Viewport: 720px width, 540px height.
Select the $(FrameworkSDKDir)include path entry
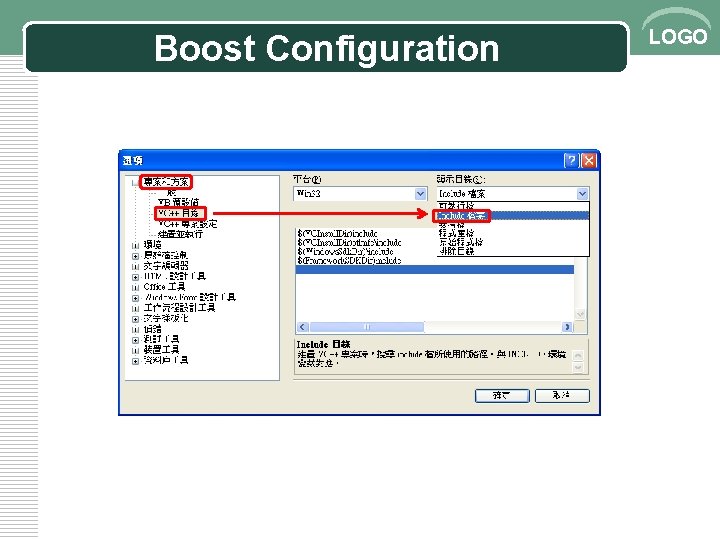[x=349, y=260]
